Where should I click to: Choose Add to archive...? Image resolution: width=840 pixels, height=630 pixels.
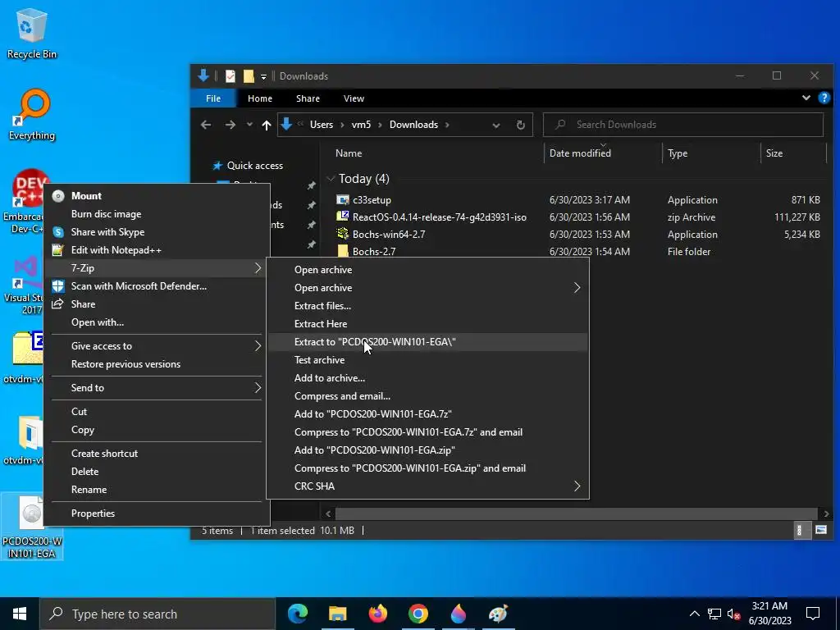(427, 378)
